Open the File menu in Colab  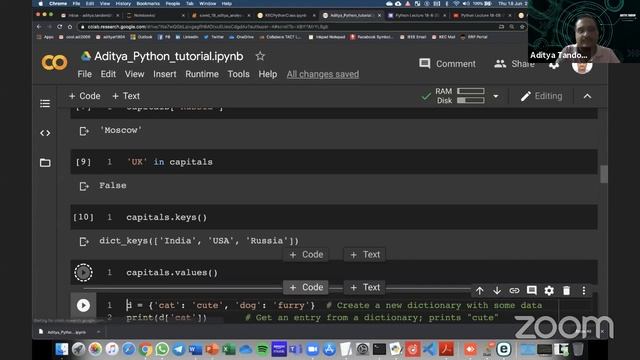point(84,74)
